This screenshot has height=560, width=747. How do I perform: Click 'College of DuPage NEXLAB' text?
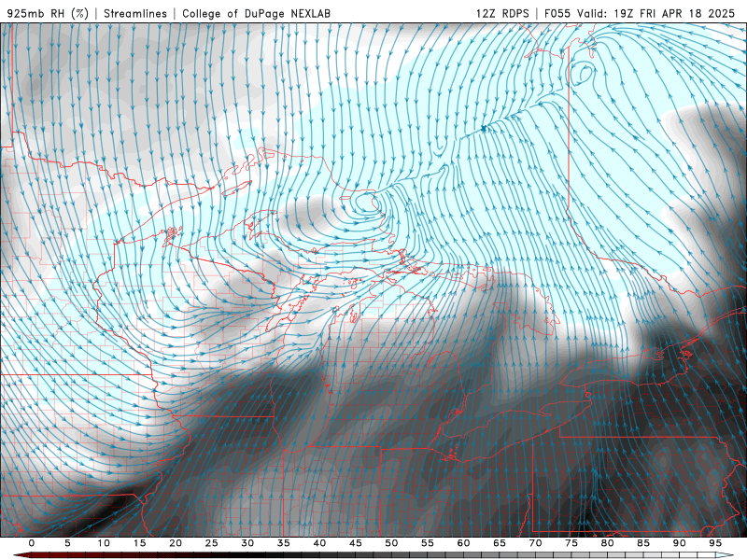pos(256,13)
